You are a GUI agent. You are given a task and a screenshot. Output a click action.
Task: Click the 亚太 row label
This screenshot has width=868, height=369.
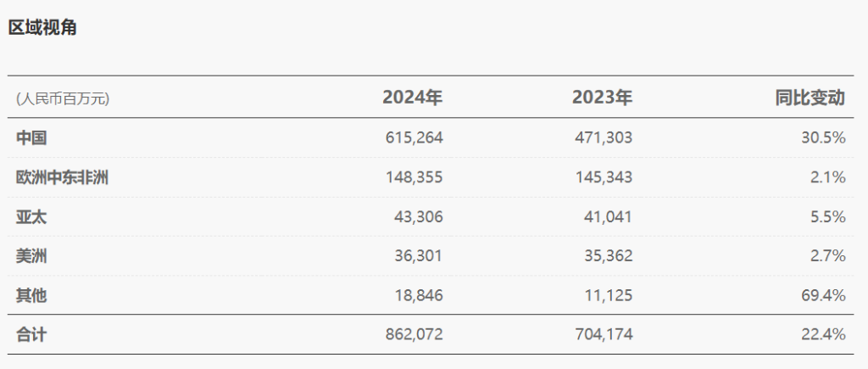(31, 216)
